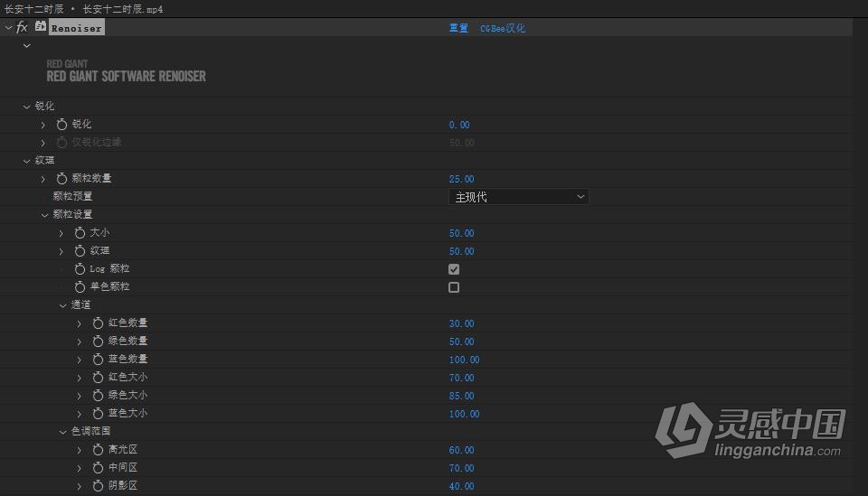868x496 pixels.
Task: Collapse the logo section chevron below Renoiser
Action: tap(26, 46)
